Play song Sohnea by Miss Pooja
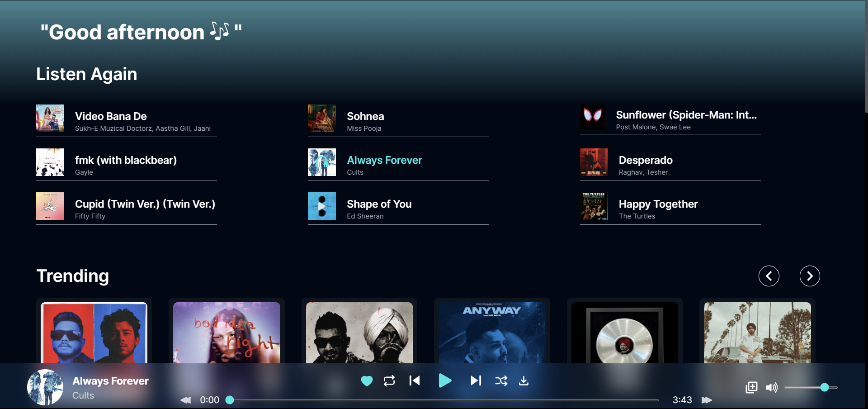This screenshot has width=868, height=409. click(365, 116)
